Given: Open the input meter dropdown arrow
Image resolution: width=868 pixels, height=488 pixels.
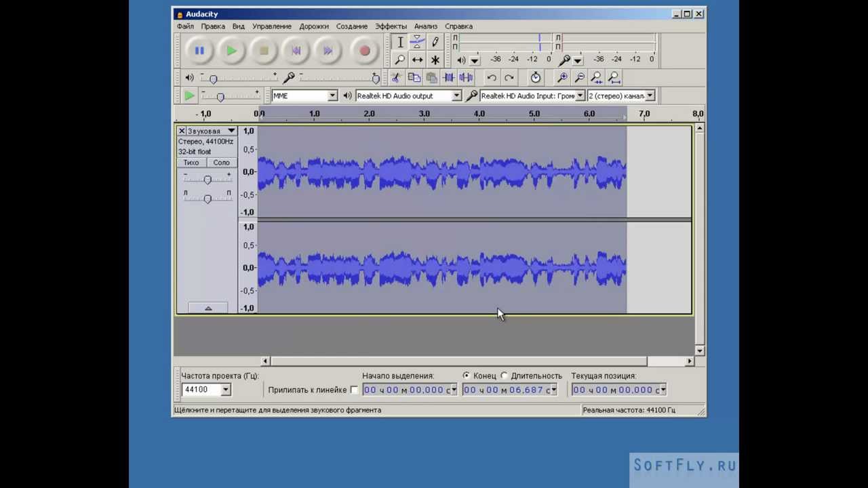Looking at the screenshot, I should (578, 60).
